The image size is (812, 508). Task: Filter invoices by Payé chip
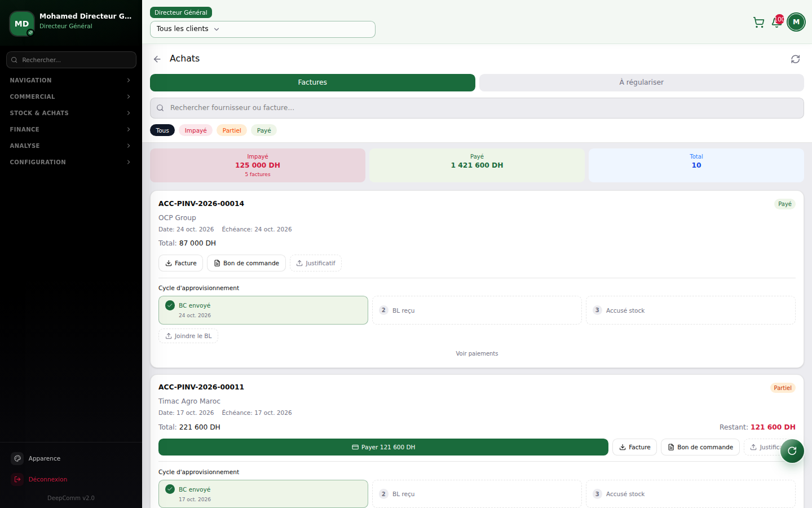click(x=264, y=130)
